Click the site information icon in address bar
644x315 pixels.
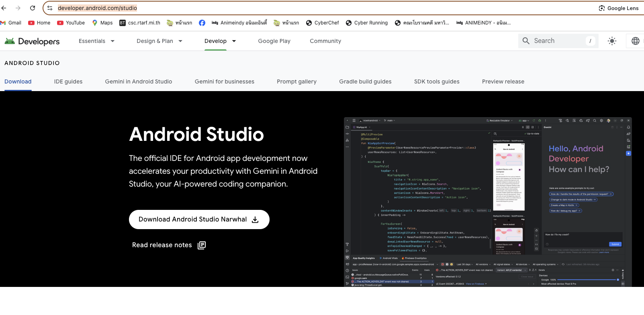click(x=50, y=8)
